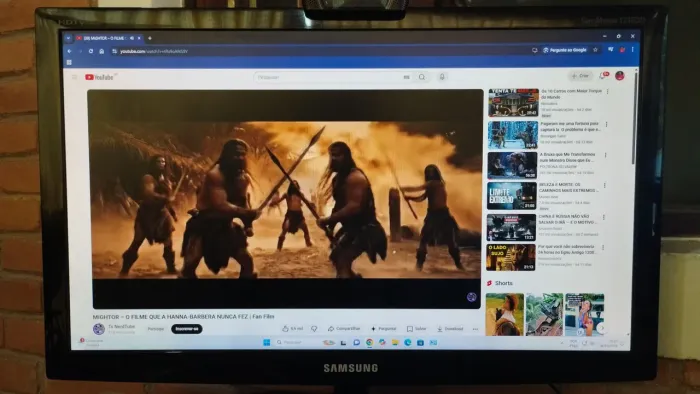This screenshot has width=700, height=394.
Task: Open the CHINA E RÚSSIA video thumbnail
Action: click(x=511, y=227)
